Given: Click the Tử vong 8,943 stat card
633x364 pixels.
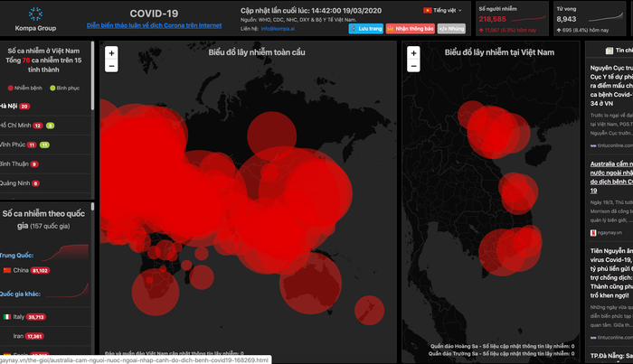Looking at the screenshot, I should coord(589,19).
